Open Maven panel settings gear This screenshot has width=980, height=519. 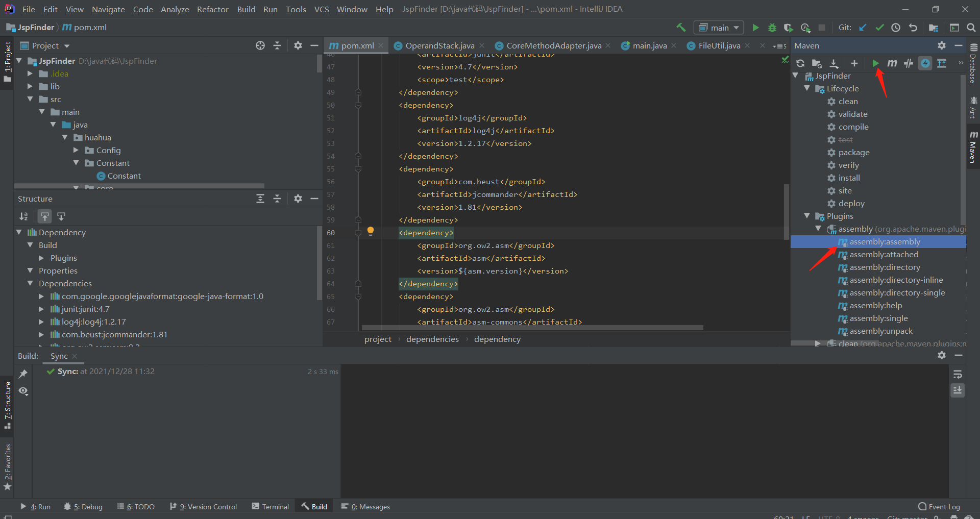click(942, 45)
